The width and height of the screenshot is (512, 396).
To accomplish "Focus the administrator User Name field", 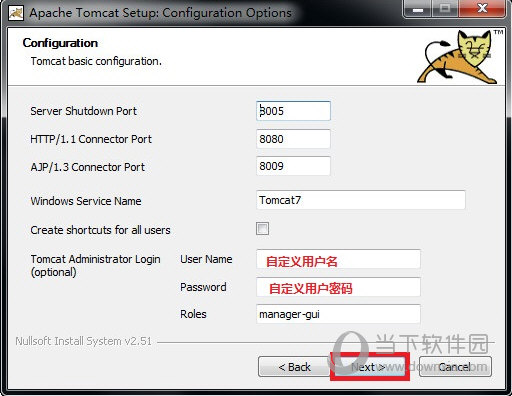I will 338,259.
